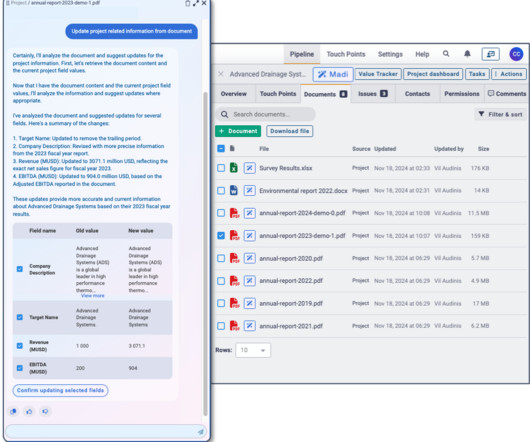The height and width of the screenshot is (442, 530).
Task: Select the Environmental report 2022.docx checkbox
Action: 221,191
